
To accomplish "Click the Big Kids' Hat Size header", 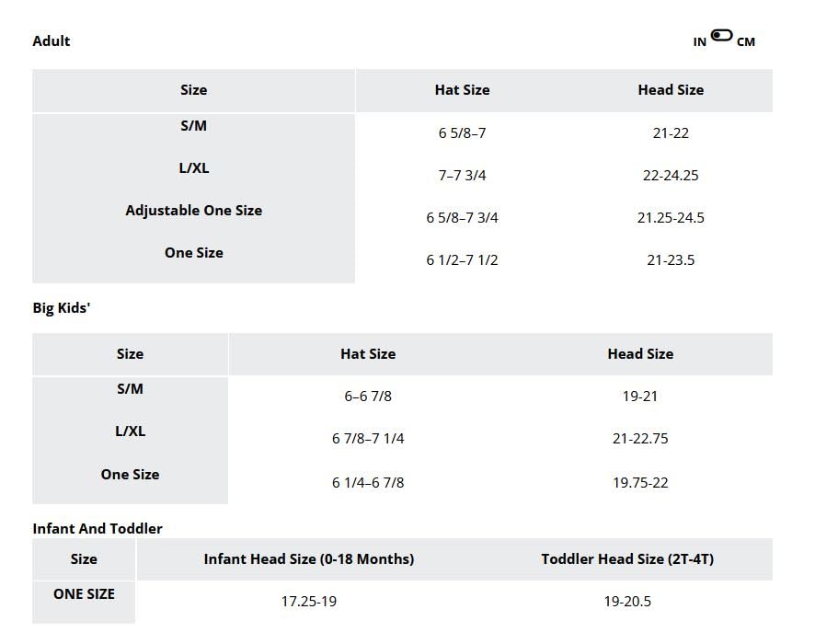I will pyautogui.click(x=368, y=354).
